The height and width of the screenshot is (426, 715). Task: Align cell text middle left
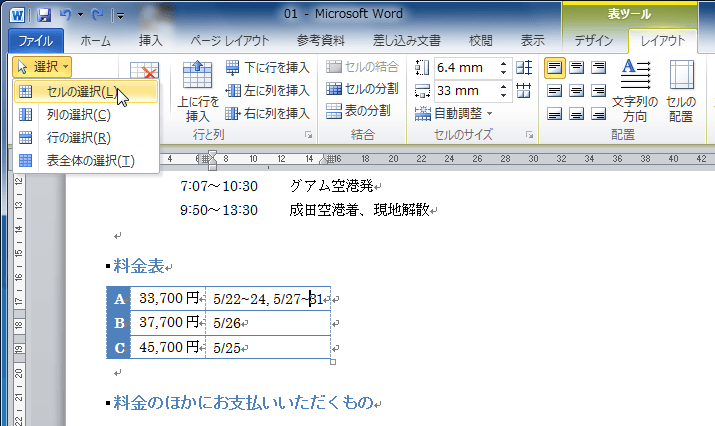pyautogui.click(x=554, y=90)
